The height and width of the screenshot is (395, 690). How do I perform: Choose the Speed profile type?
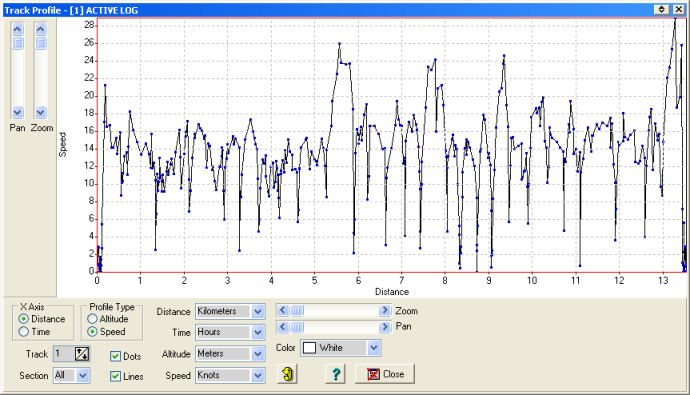[92, 332]
